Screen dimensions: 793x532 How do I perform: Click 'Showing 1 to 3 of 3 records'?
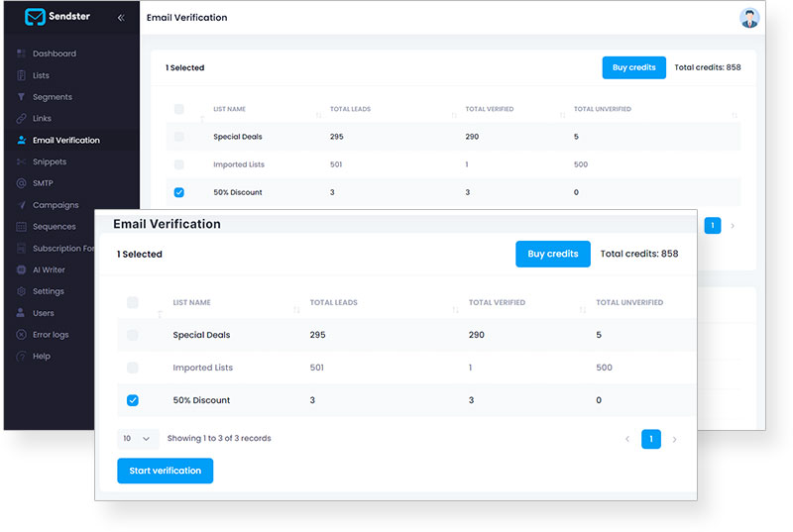219,438
